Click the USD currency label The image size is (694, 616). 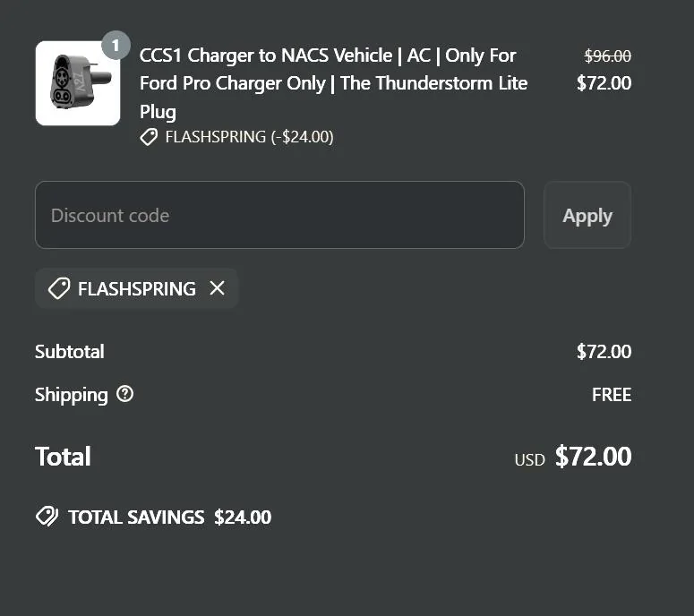pyautogui.click(x=529, y=460)
